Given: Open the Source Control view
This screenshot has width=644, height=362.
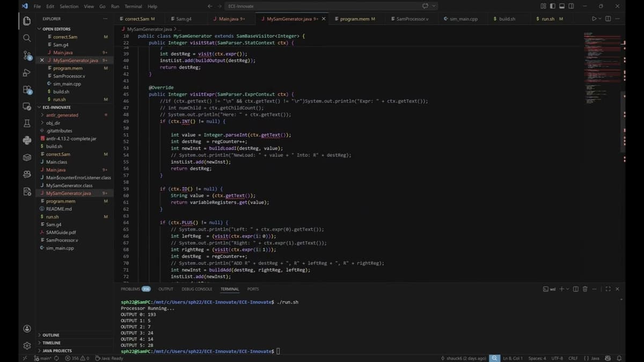Looking at the screenshot, I should tap(27, 55).
